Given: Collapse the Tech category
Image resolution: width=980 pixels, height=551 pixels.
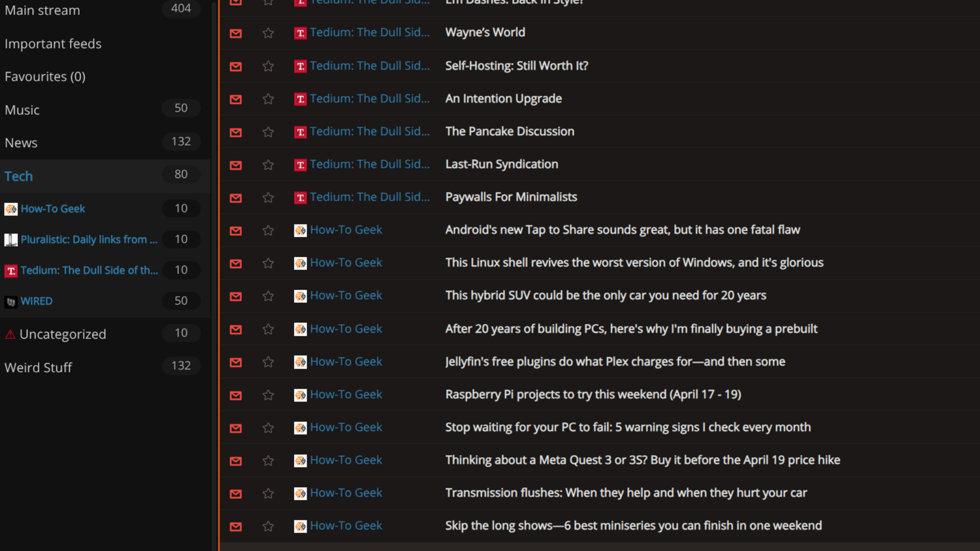Looking at the screenshot, I should coord(18,176).
